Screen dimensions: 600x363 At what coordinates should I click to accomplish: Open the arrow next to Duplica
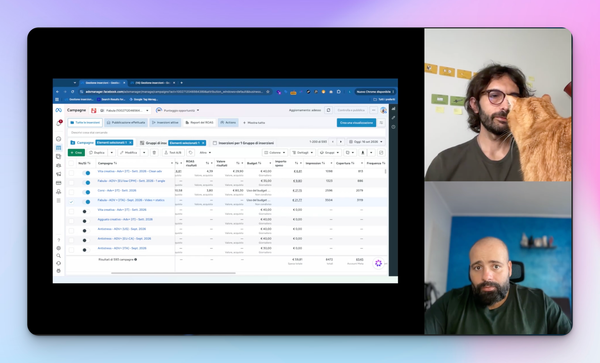(x=112, y=153)
